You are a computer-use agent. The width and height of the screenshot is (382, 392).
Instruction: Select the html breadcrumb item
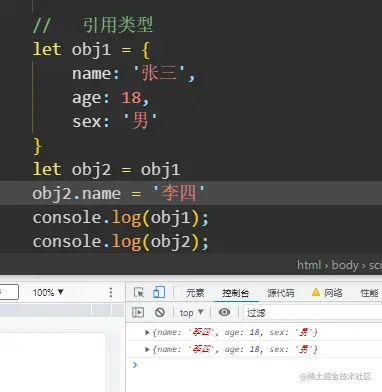click(x=309, y=265)
